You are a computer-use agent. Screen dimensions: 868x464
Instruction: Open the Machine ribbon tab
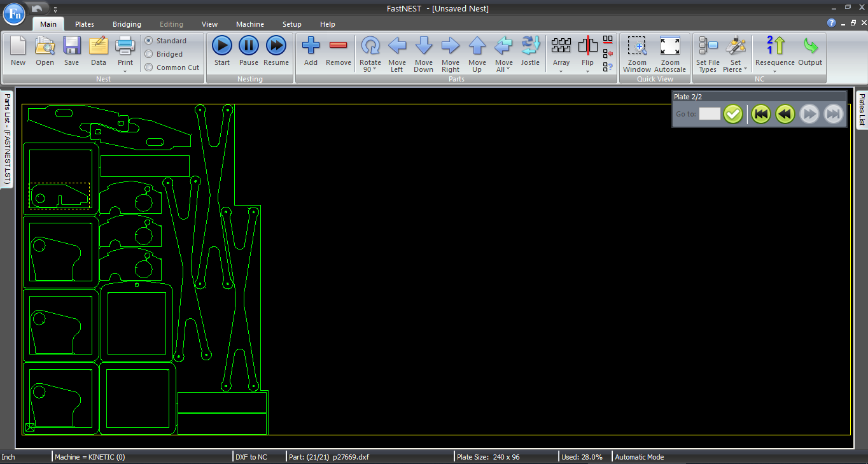(250, 24)
